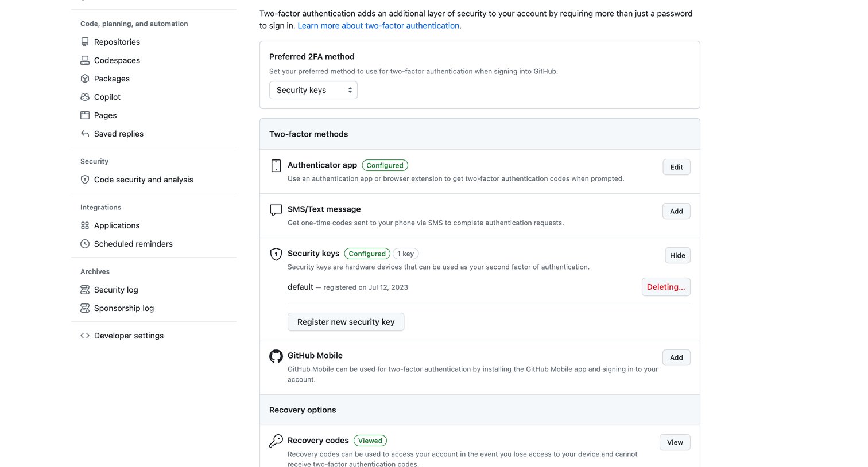Screen dimensions: 868x467
Task: View the Sponsorship log
Action: (x=124, y=308)
